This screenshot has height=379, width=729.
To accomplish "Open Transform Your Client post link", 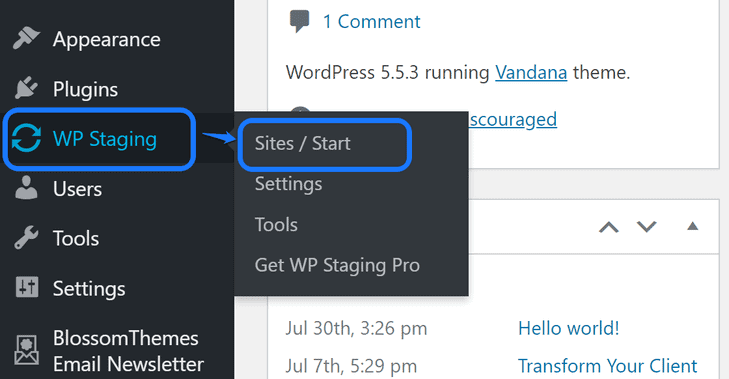I will 608,366.
